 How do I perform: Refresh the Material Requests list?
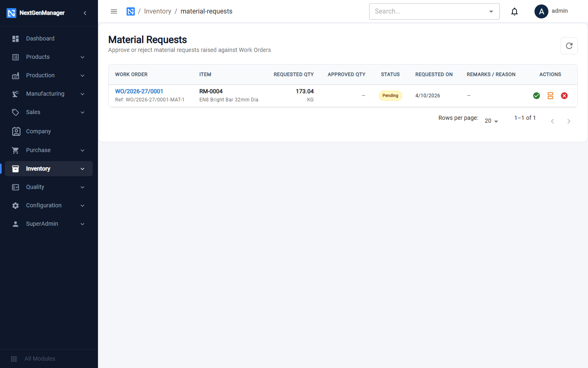(x=569, y=46)
